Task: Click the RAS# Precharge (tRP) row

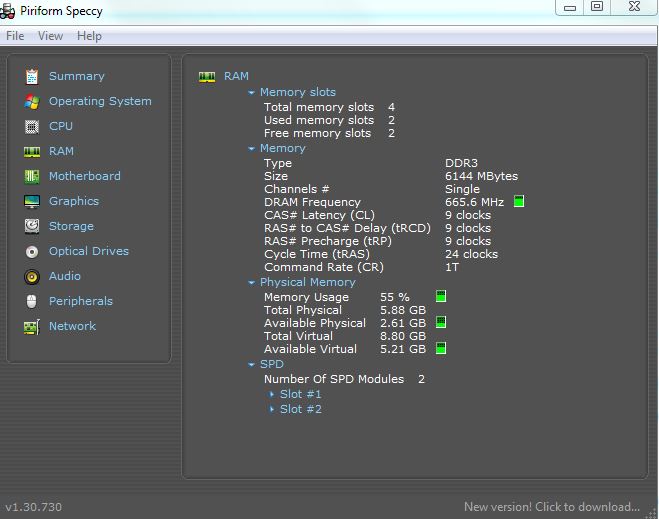Action: (377, 241)
